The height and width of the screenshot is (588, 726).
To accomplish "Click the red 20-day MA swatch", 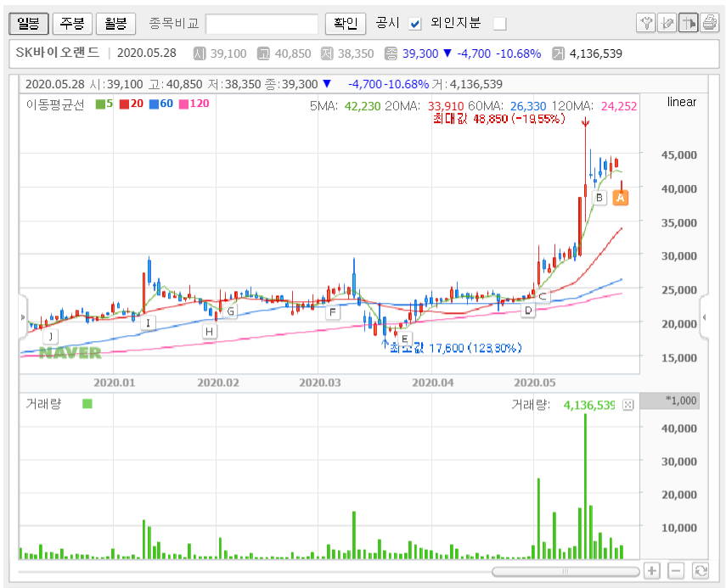I will coord(124,104).
